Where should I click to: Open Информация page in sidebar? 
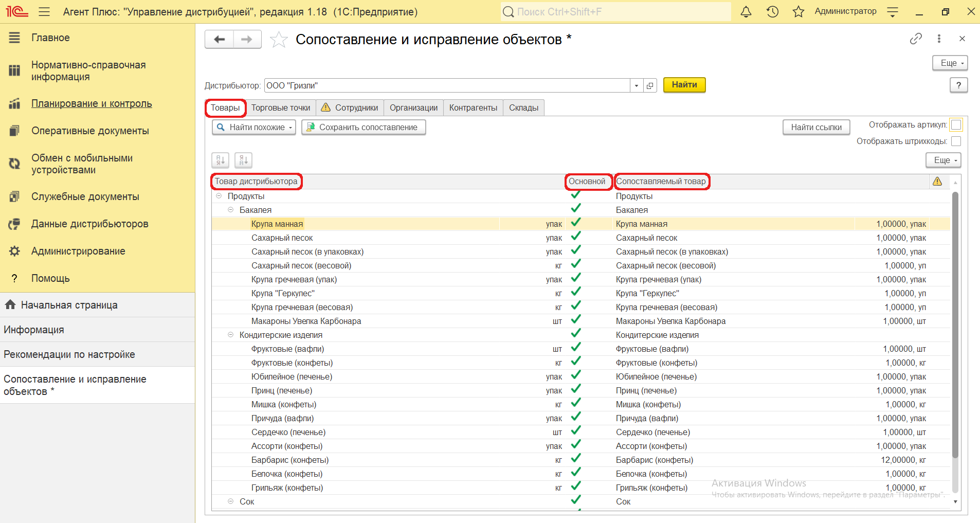coord(98,330)
